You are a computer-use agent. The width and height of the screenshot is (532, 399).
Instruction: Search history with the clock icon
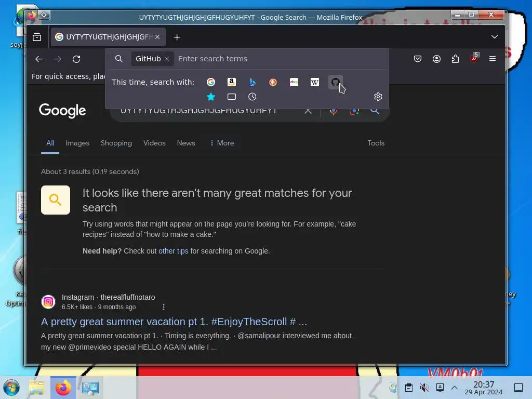click(x=252, y=97)
